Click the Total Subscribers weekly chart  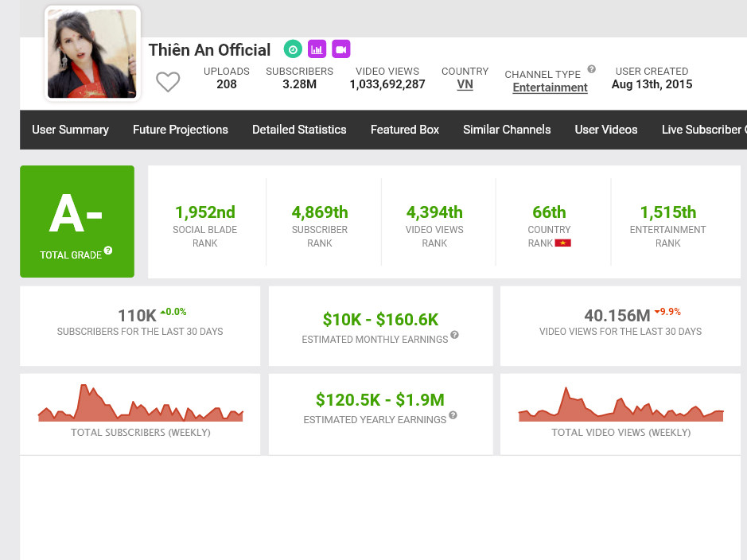[140, 404]
